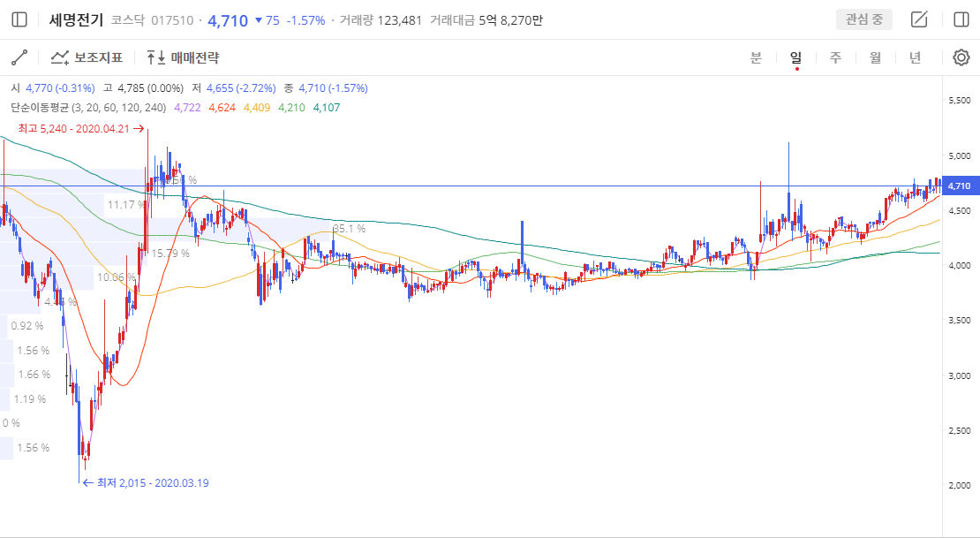This screenshot has height=538, width=980.
Task: Click 저 4,655 (-2.72%) low value
Action: coord(234,88)
